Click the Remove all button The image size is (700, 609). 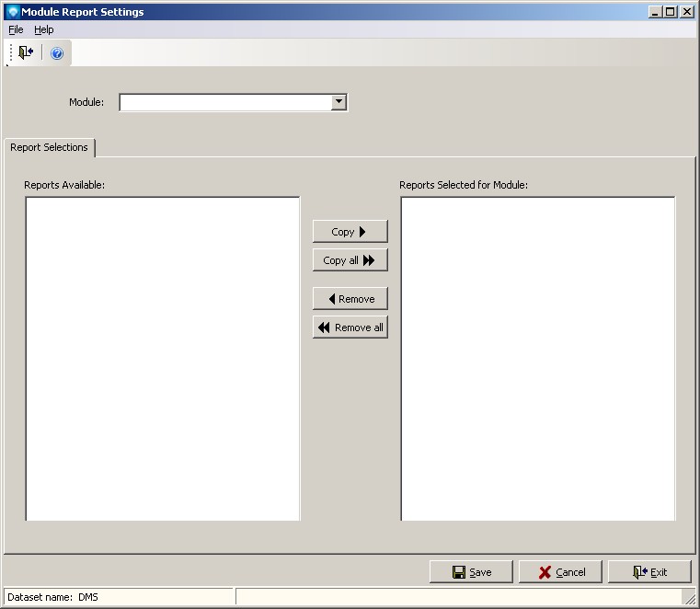(x=350, y=327)
